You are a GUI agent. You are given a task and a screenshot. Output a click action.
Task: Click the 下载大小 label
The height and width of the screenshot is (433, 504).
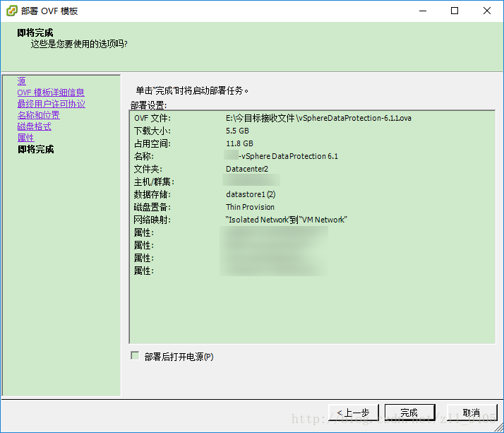[152, 131]
